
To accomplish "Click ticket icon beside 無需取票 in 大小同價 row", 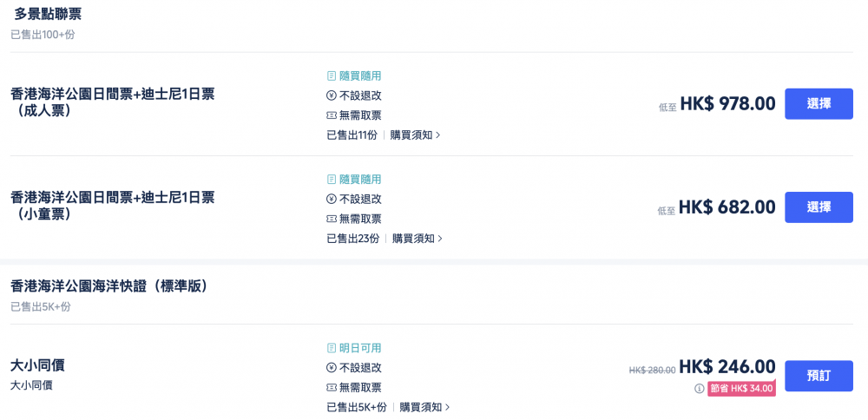I will tap(332, 387).
